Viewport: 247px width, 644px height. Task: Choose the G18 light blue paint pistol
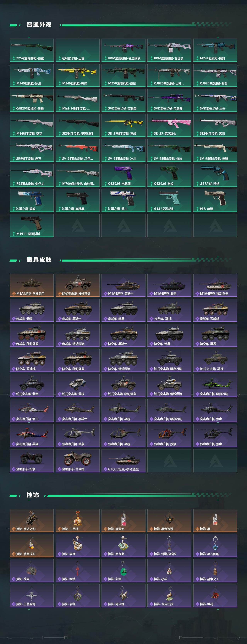169,201
